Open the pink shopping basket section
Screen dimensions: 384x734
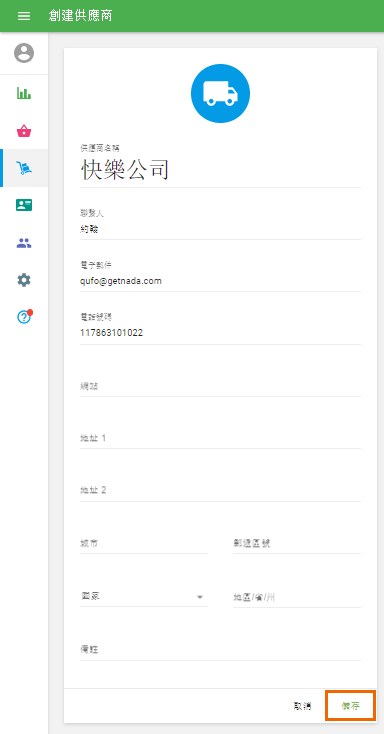[24, 131]
